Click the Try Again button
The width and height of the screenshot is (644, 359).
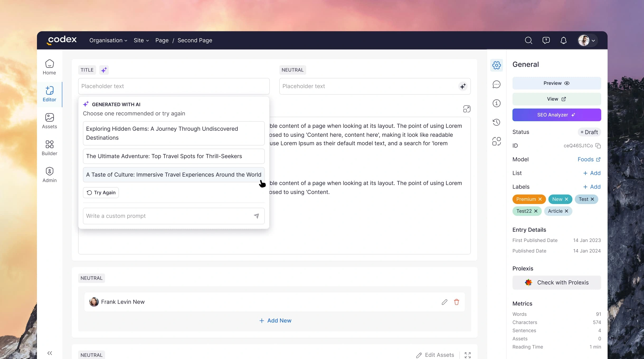point(101,193)
